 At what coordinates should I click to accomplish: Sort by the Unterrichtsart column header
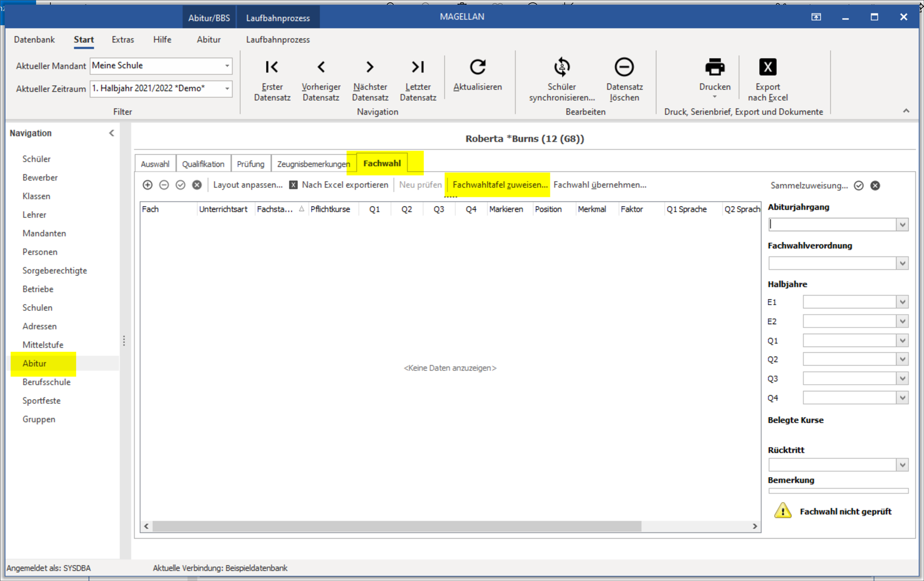[x=223, y=209]
